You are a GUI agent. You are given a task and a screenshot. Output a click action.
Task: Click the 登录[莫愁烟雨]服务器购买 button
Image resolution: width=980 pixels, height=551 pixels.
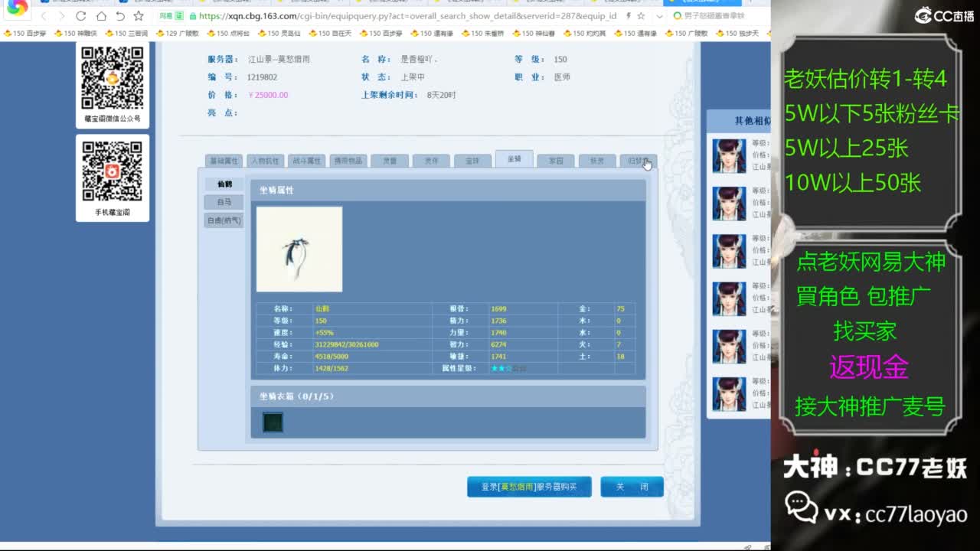pyautogui.click(x=529, y=487)
